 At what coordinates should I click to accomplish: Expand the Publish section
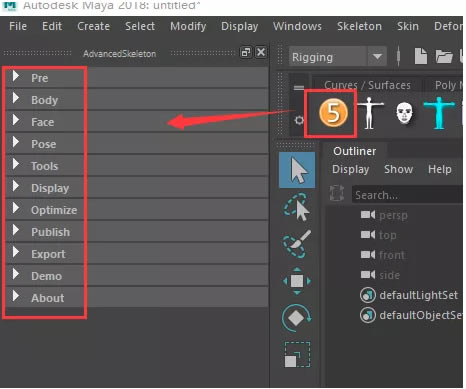click(137, 232)
